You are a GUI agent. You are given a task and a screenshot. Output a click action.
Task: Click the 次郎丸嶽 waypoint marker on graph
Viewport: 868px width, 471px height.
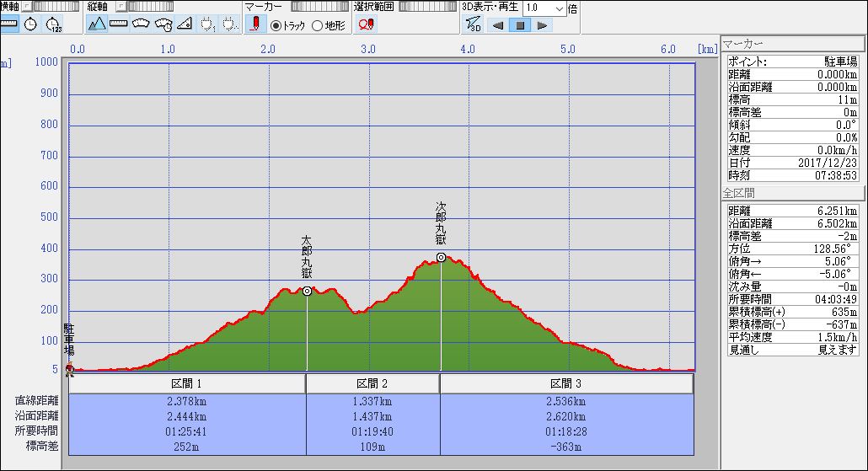pos(442,257)
